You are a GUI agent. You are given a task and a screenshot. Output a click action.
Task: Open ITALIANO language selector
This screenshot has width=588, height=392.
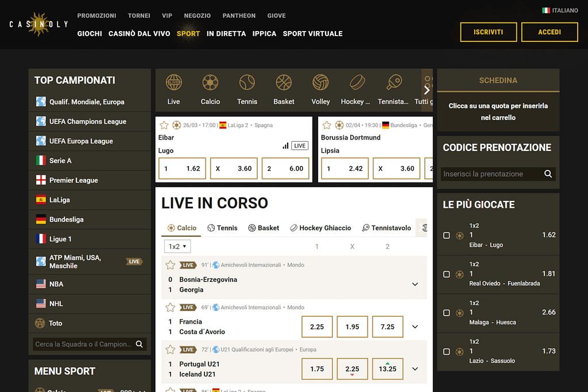(x=560, y=10)
